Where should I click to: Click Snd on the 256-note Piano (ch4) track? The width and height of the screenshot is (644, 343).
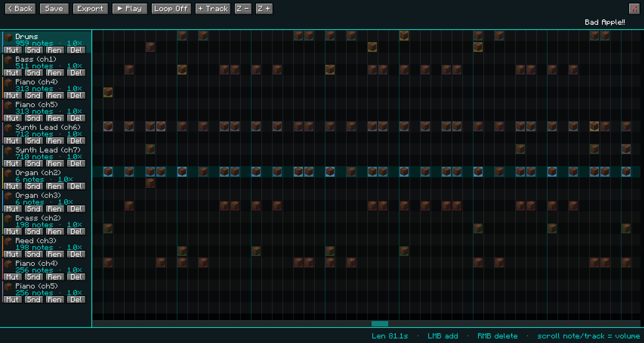pos(34,277)
